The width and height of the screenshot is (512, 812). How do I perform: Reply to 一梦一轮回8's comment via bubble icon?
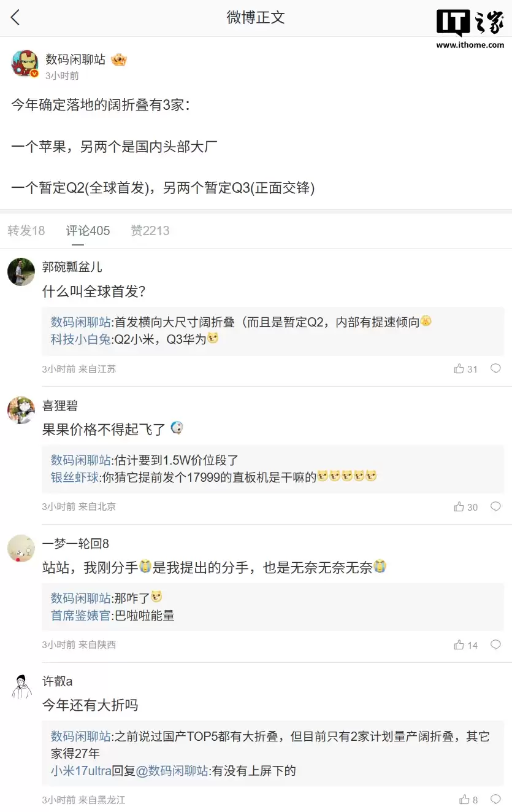pos(495,645)
